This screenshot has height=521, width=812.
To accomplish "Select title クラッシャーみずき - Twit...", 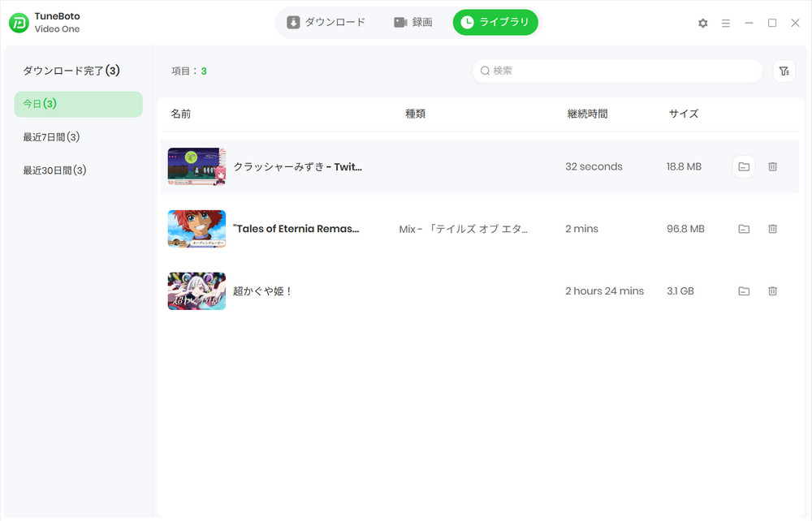I will [x=298, y=166].
